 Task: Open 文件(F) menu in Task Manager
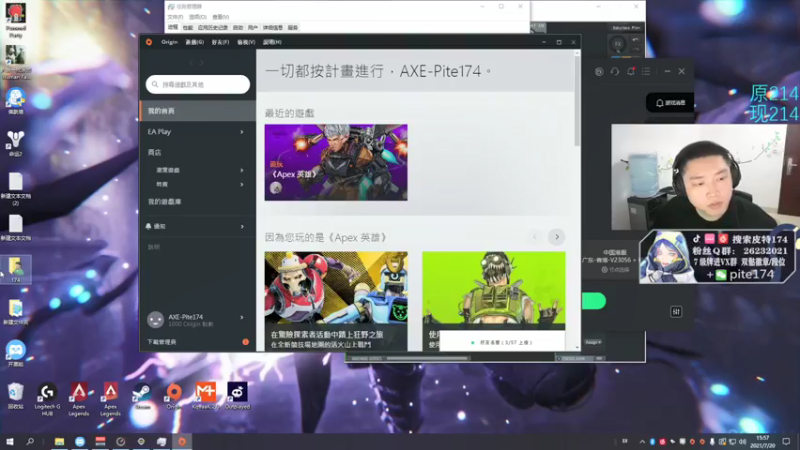[x=175, y=17]
